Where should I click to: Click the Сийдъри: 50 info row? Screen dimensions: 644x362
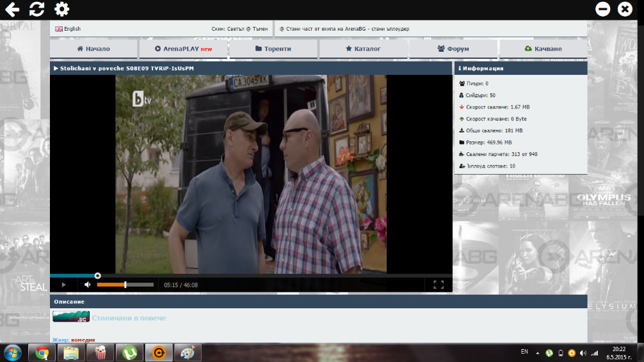coord(477,95)
